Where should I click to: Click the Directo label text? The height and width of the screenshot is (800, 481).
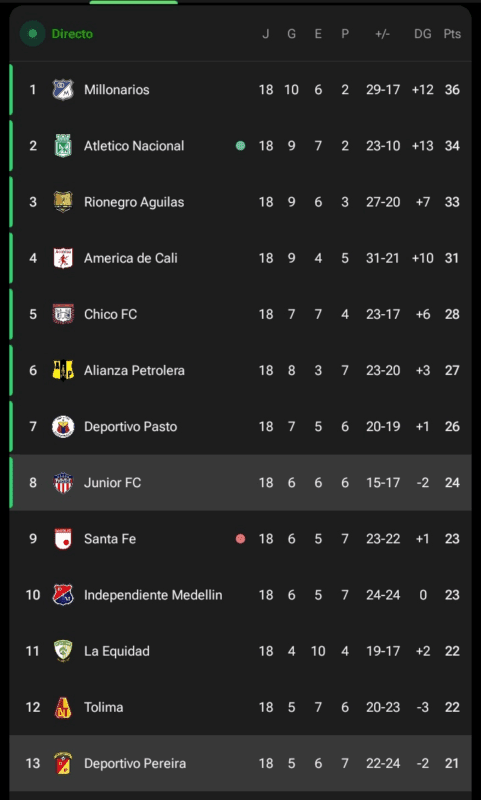click(72, 34)
